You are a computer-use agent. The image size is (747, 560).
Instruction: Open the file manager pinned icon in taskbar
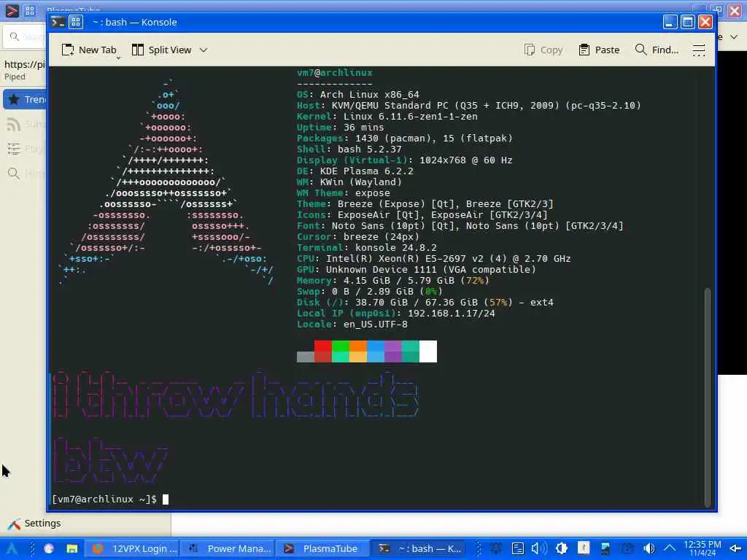[72, 548]
